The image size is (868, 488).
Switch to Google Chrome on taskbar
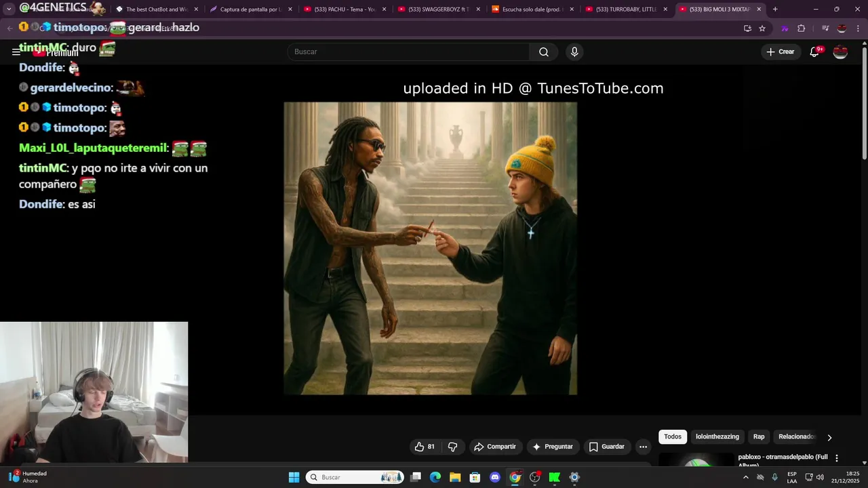coord(515,477)
